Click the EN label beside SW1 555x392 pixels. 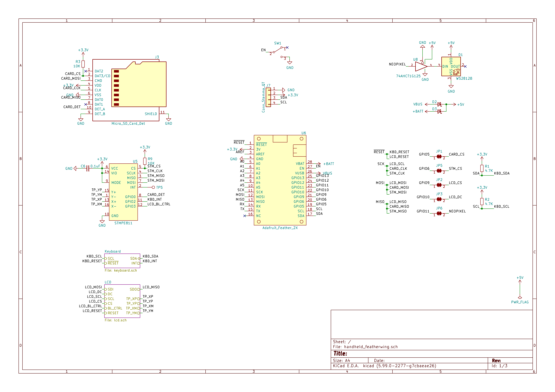[263, 50]
